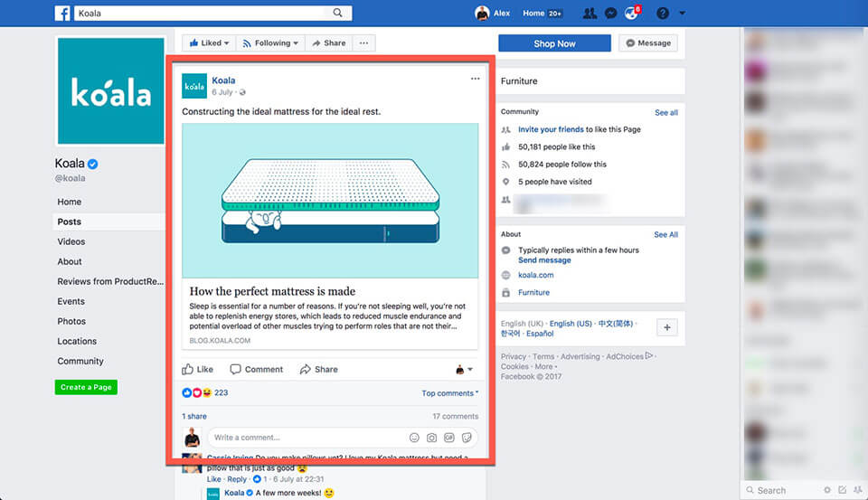868x500 pixels.
Task: Click the plus button to add languages
Action: click(x=667, y=328)
